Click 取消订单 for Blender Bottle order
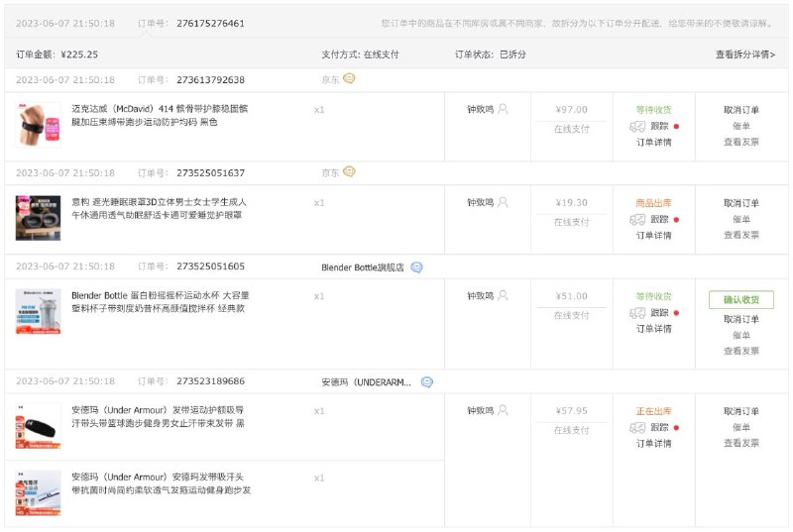793x532 pixels. [x=740, y=319]
